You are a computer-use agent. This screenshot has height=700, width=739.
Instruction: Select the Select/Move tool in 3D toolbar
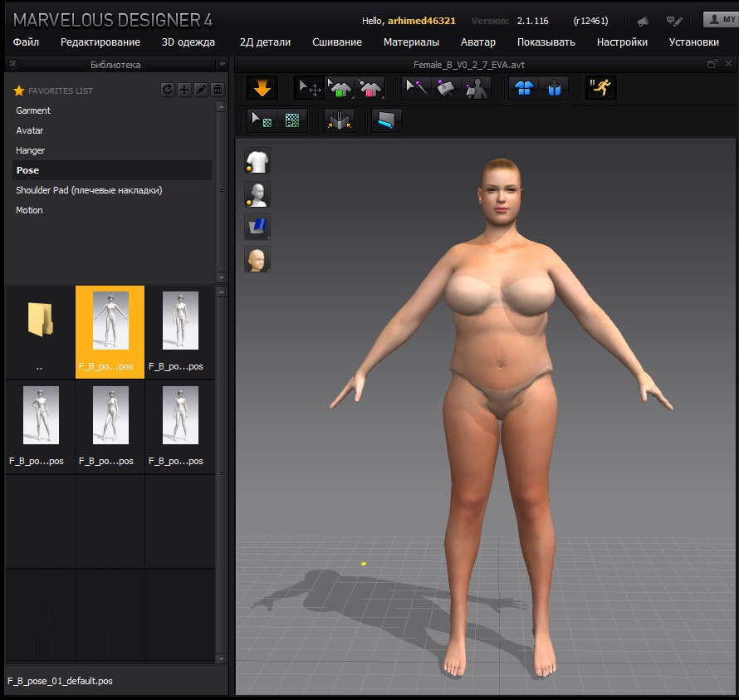[310, 88]
